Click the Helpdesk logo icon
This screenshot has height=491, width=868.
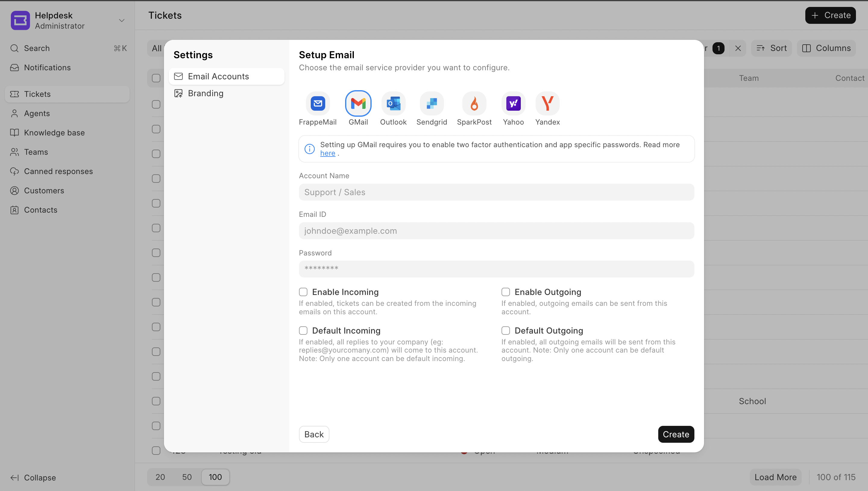coord(20,20)
